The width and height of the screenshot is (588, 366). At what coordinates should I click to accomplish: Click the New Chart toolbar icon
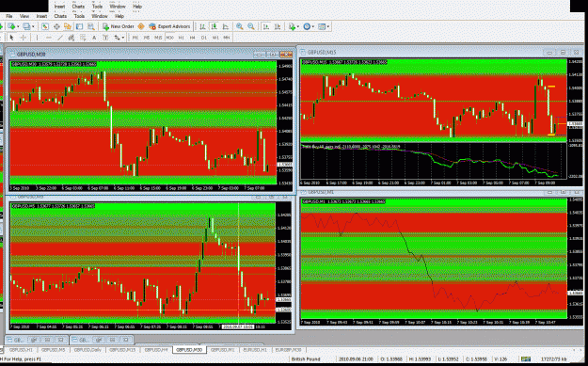pos(11,26)
